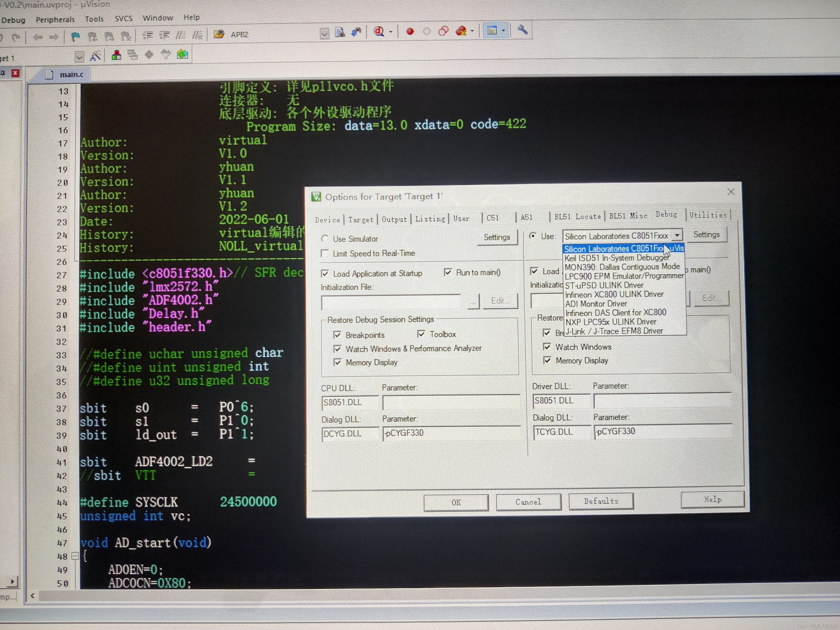This screenshot has height=630, width=840.
Task: Enable Limit Speed to Real-Time
Action: pyautogui.click(x=325, y=253)
